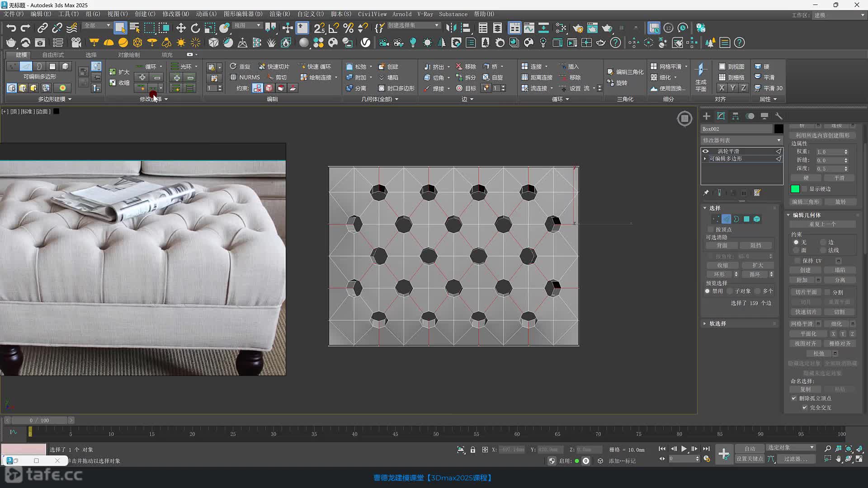Open the Mirror tool
Viewport: 868px width, 488px height.
point(451,28)
